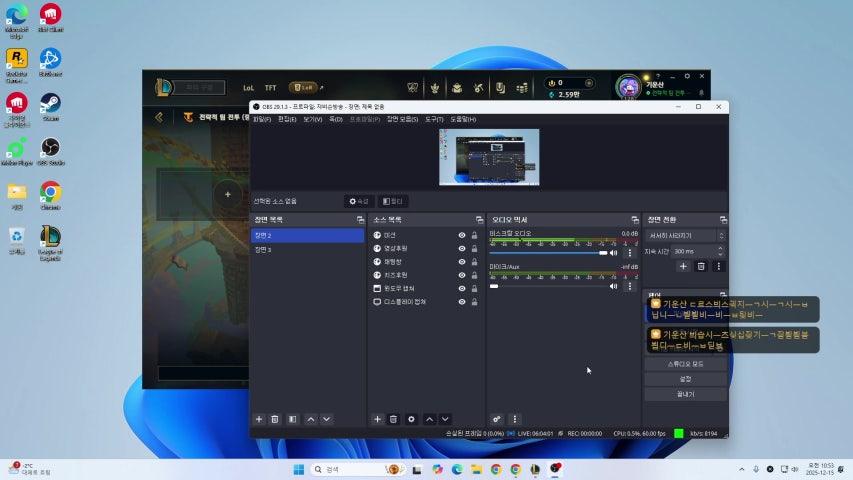This screenshot has height=480, width=853.
Task: Open 데스크탑 오디오 three-dot options menu
Action: (630, 253)
